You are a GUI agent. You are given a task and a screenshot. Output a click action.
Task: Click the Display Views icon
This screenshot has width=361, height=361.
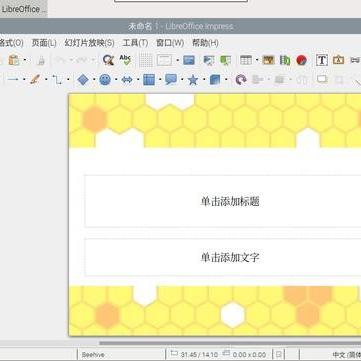tap(164, 60)
